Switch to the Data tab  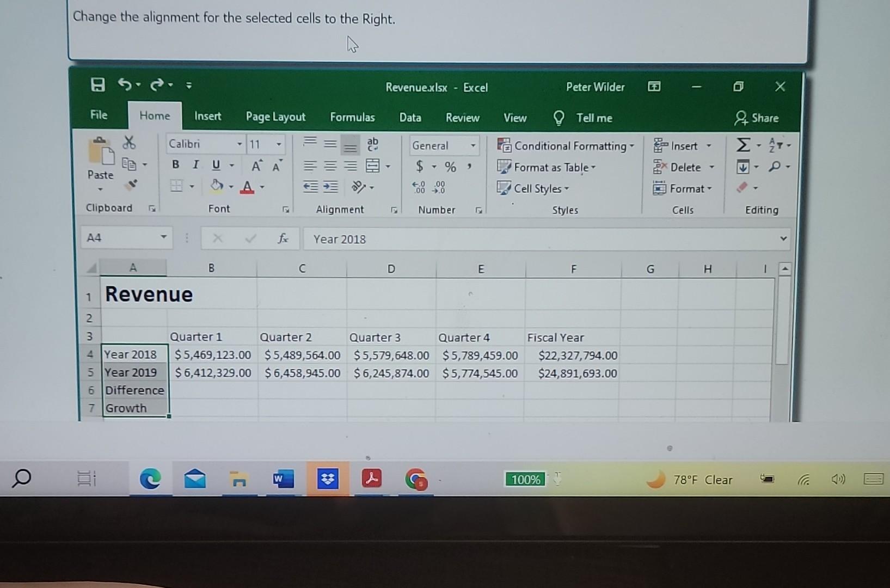click(x=410, y=118)
